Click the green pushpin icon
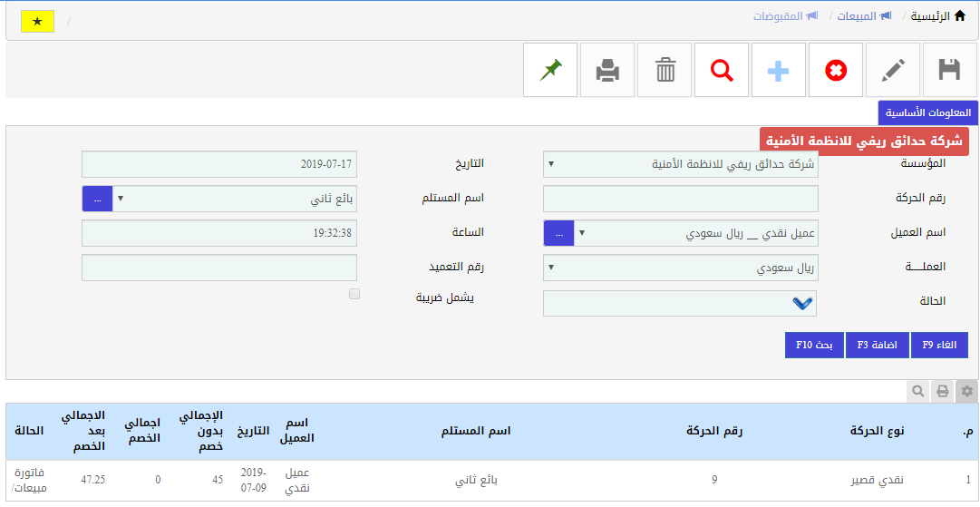This screenshot has width=980, height=507. (x=550, y=70)
